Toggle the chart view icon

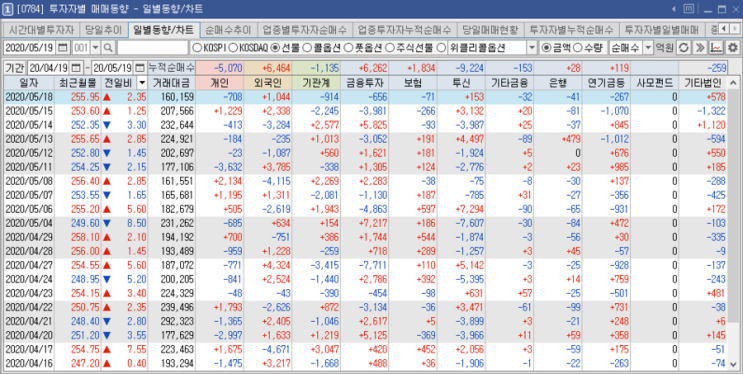[x=716, y=47]
